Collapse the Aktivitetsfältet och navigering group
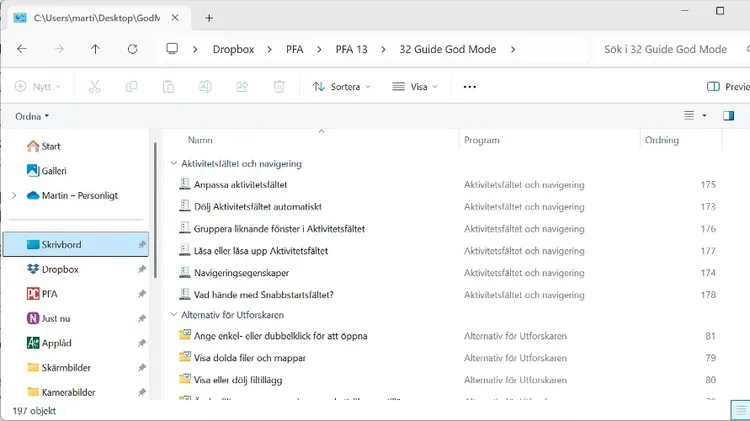The image size is (750, 421). tap(172, 163)
